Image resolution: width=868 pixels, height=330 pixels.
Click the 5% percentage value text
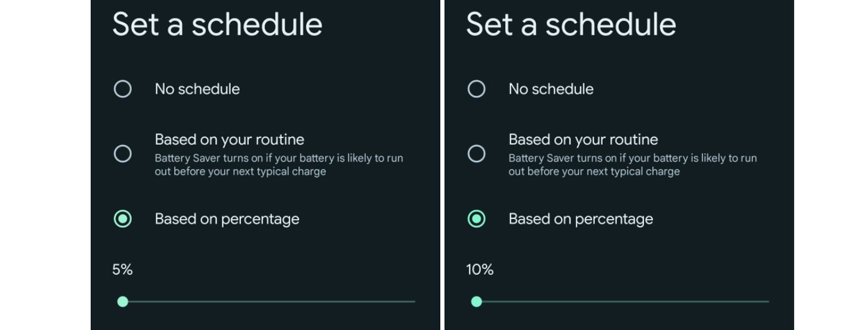(x=123, y=270)
